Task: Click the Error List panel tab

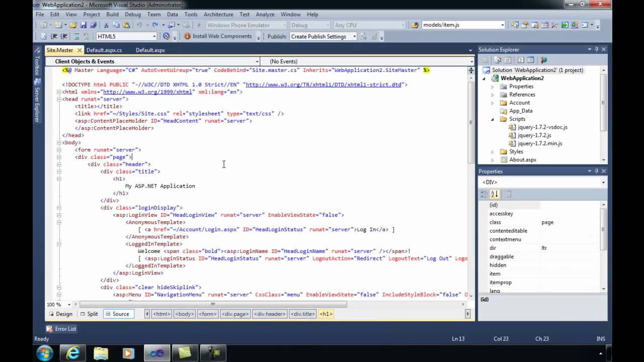Action: tap(61, 329)
